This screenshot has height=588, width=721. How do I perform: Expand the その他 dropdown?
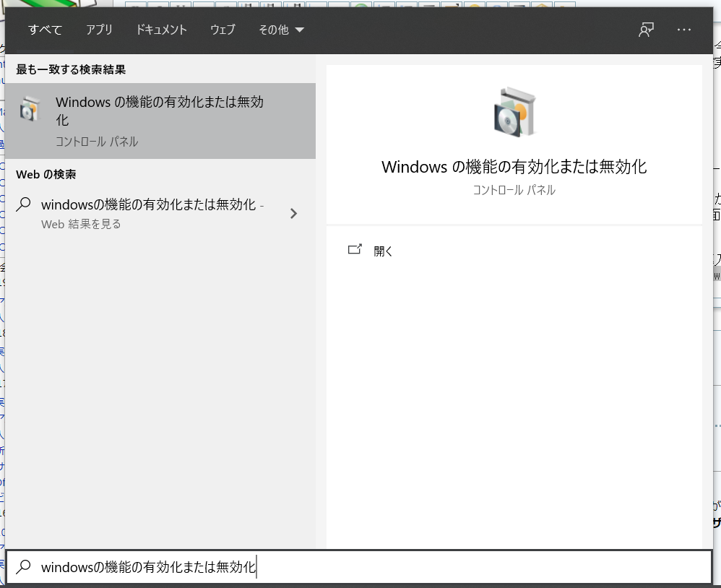click(x=280, y=30)
